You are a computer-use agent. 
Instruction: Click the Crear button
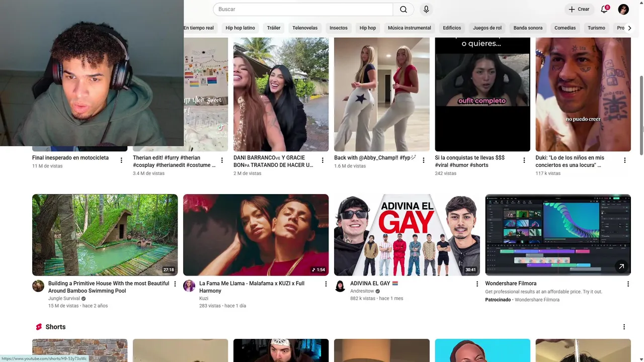coord(579,9)
